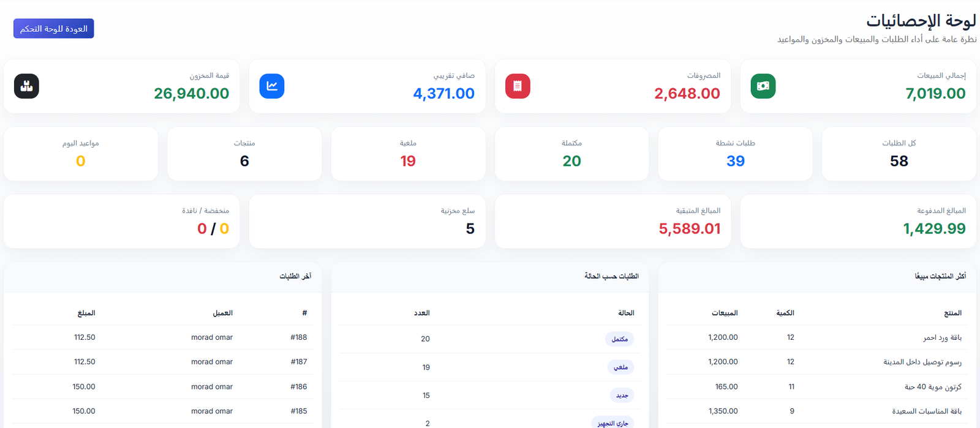
Task: Click the 'المبالغ المتبقية' label
Action: [x=698, y=211]
